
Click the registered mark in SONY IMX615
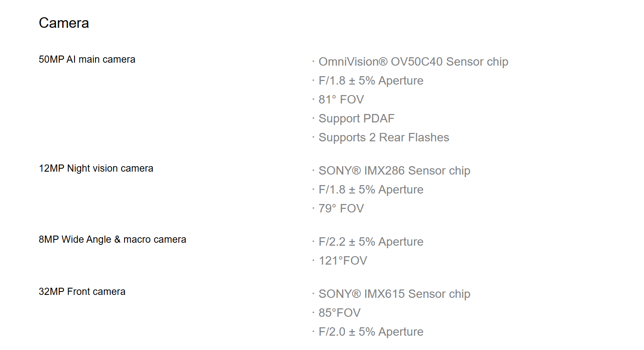[356, 294]
